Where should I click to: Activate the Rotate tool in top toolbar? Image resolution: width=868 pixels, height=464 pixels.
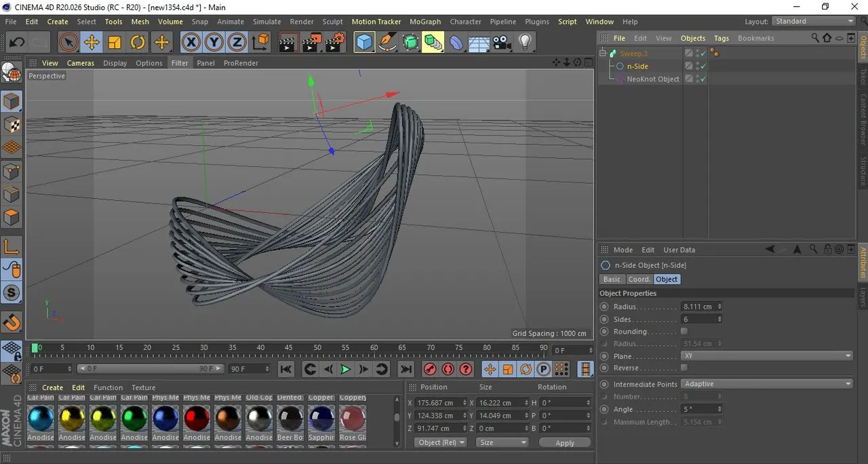138,43
